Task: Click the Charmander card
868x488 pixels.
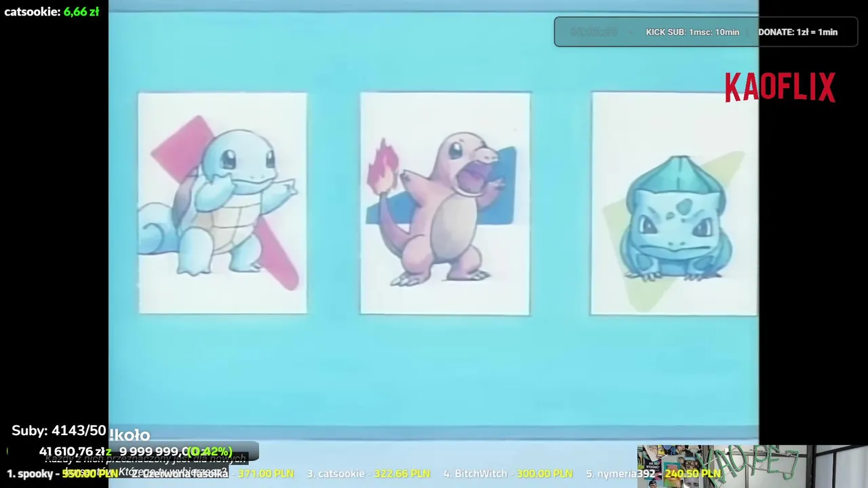Action: (x=445, y=203)
